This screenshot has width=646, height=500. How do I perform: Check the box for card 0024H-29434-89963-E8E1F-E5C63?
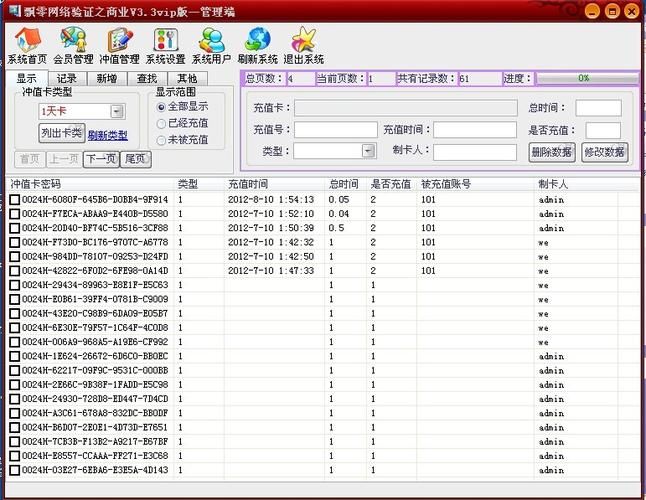tap(14, 285)
